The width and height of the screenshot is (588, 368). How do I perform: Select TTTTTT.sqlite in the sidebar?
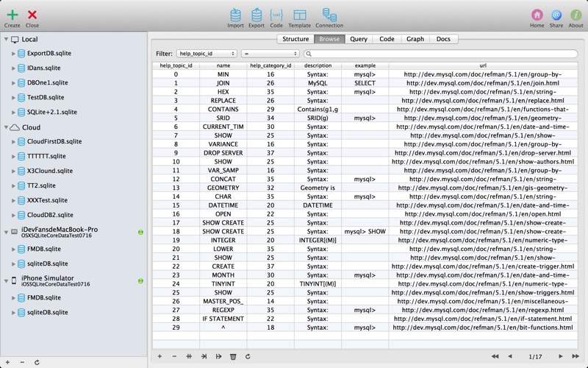(46, 156)
